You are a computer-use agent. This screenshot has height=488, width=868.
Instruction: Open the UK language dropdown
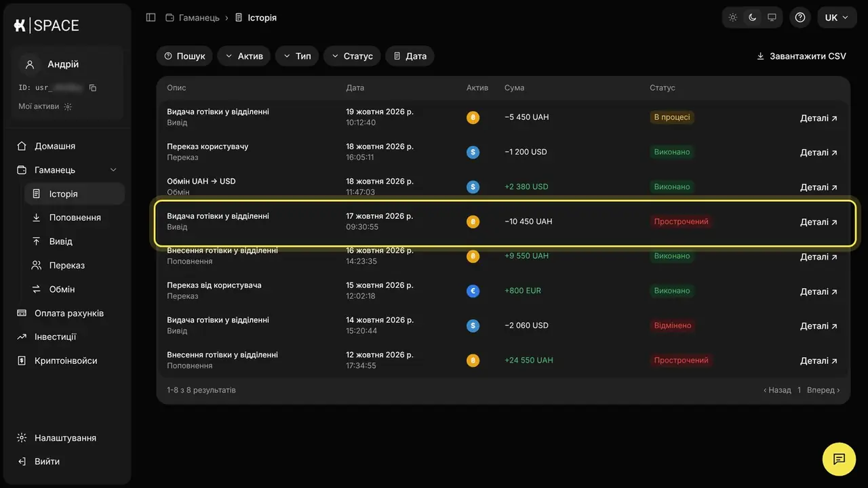click(837, 18)
